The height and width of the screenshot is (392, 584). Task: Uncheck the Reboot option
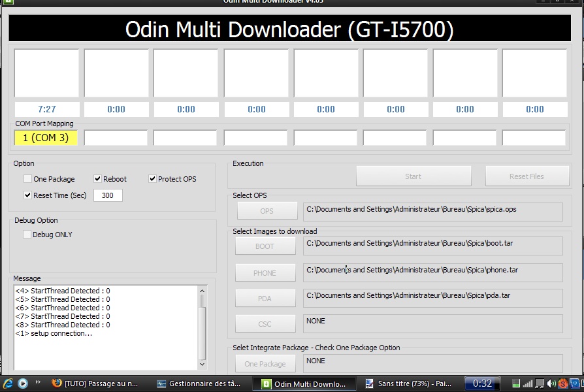click(x=97, y=179)
